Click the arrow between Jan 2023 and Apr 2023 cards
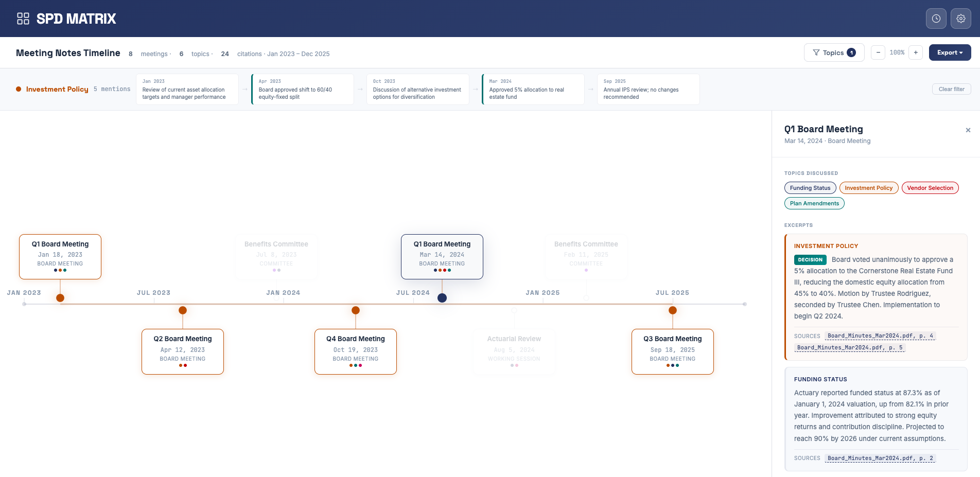Screen dimensions: 980x477 point(244,89)
